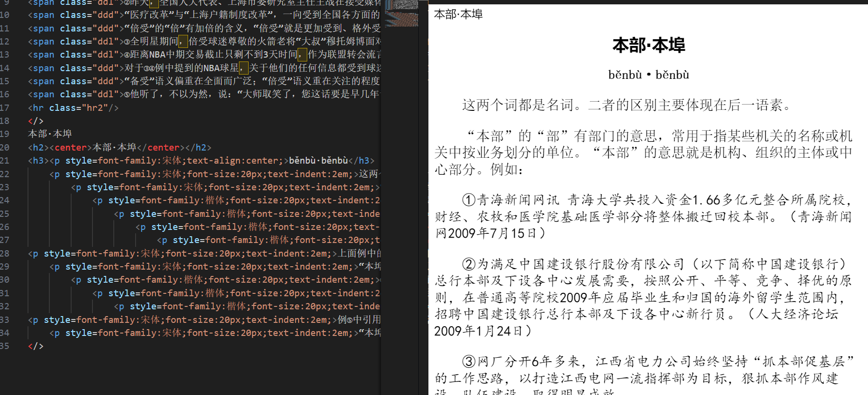Click the opening center tag on line 20
Viewport: 868px width, 395px height.
(x=71, y=147)
